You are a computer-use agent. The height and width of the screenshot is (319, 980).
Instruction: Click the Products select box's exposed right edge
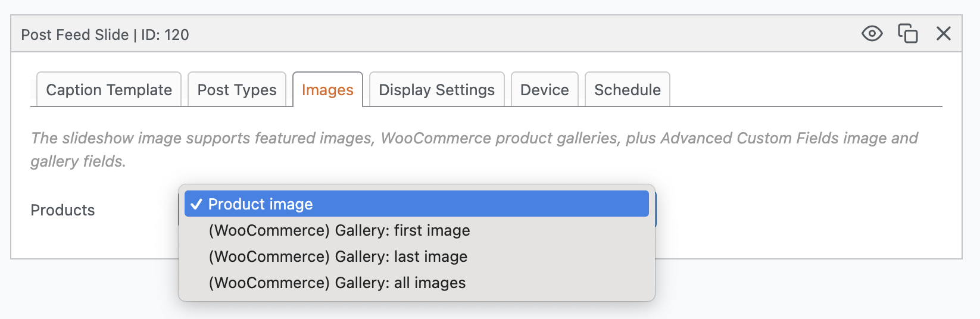pyautogui.click(x=656, y=209)
